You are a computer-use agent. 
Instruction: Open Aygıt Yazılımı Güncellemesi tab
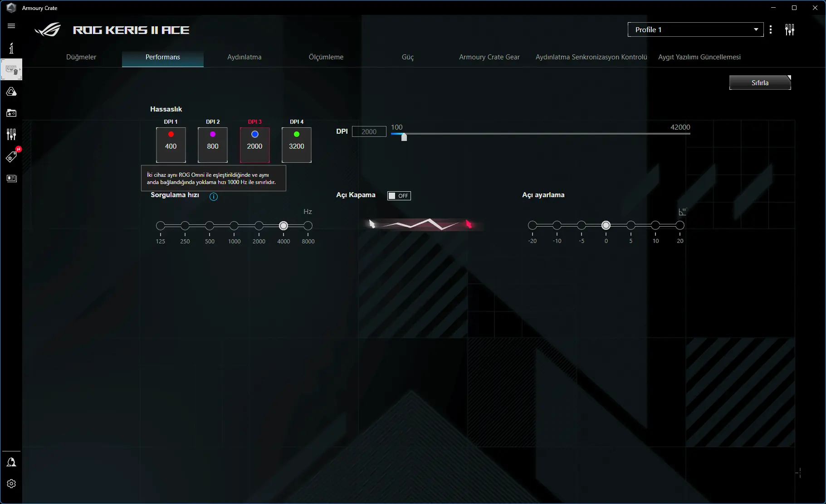[x=699, y=57]
